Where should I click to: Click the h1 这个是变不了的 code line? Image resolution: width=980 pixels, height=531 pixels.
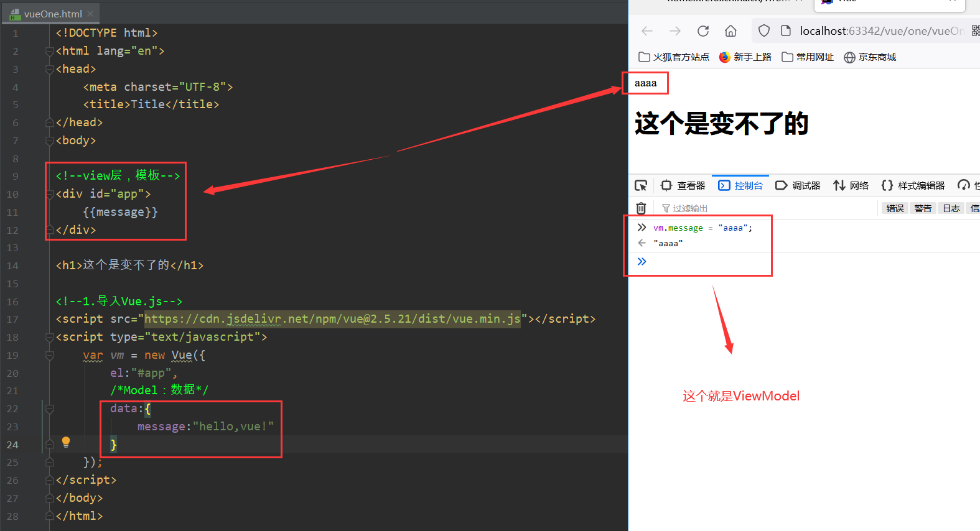coord(130,265)
